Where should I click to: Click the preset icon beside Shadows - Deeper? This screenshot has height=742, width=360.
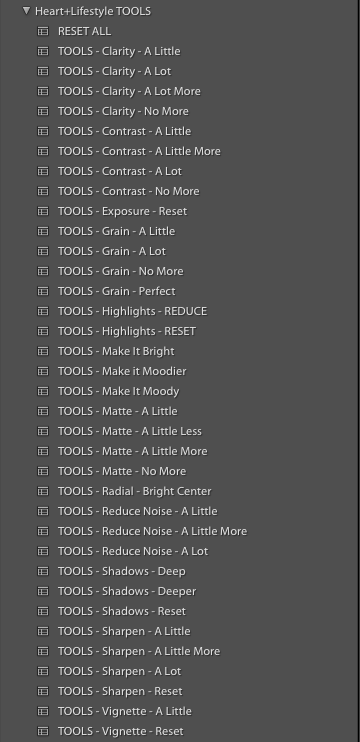[x=43, y=591]
